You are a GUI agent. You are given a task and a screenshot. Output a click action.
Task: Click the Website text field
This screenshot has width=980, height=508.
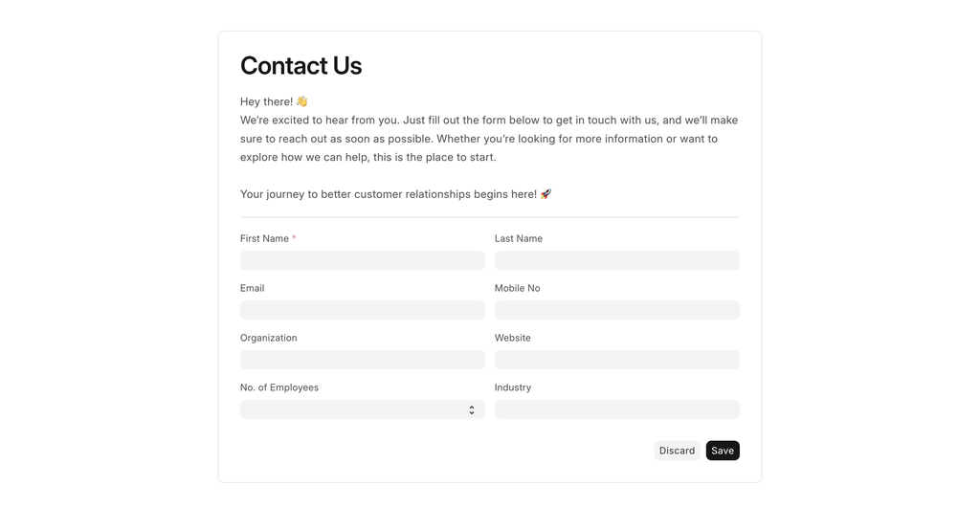pos(616,360)
